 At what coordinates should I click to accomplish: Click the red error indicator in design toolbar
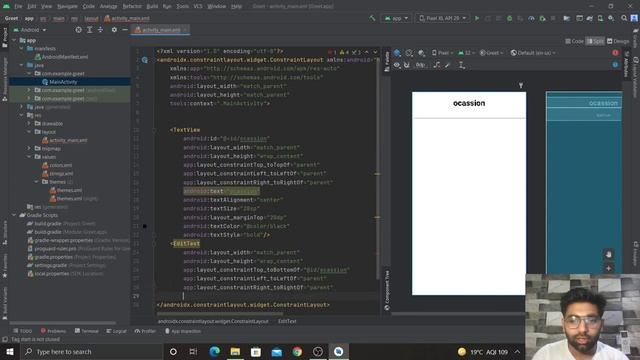click(x=615, y=53)
